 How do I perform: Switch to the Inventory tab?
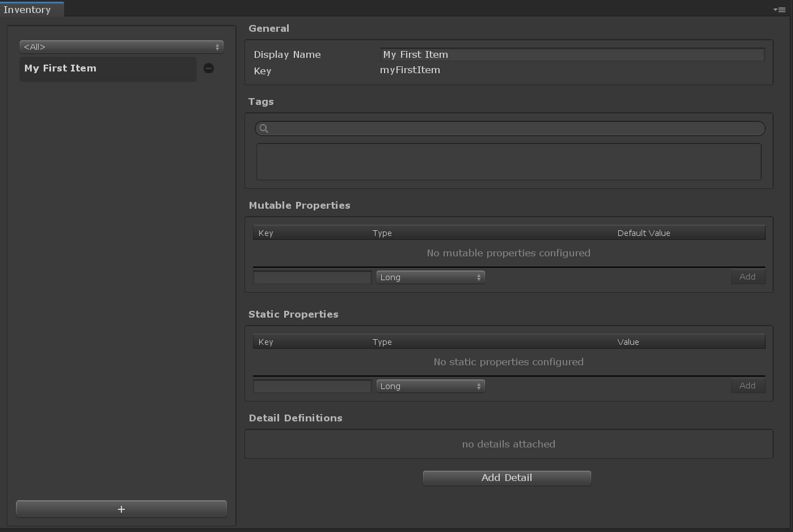pos(32,10)
